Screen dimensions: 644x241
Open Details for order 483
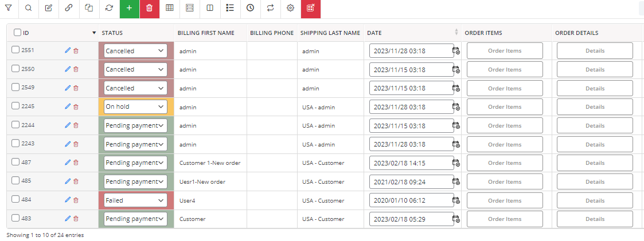coord(595,219)
